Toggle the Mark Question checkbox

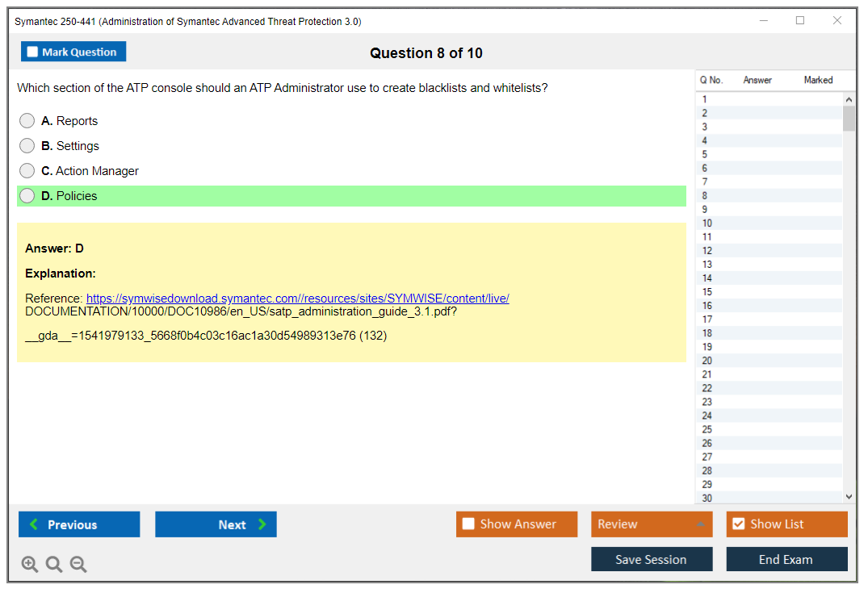pyautogui.click(x=33, y=52)
